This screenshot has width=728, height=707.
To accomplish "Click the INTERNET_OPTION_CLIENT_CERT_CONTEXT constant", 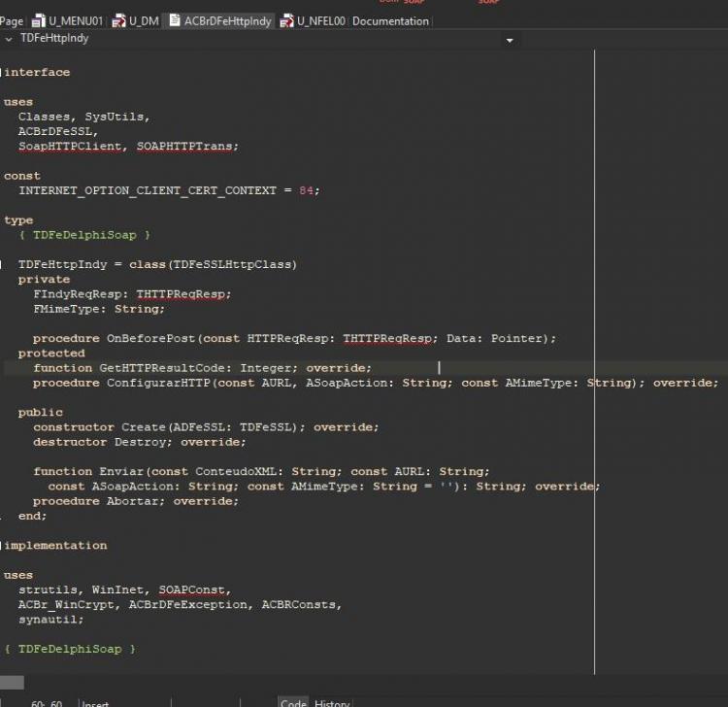I will pyautogui.click(x=148, y=190).
